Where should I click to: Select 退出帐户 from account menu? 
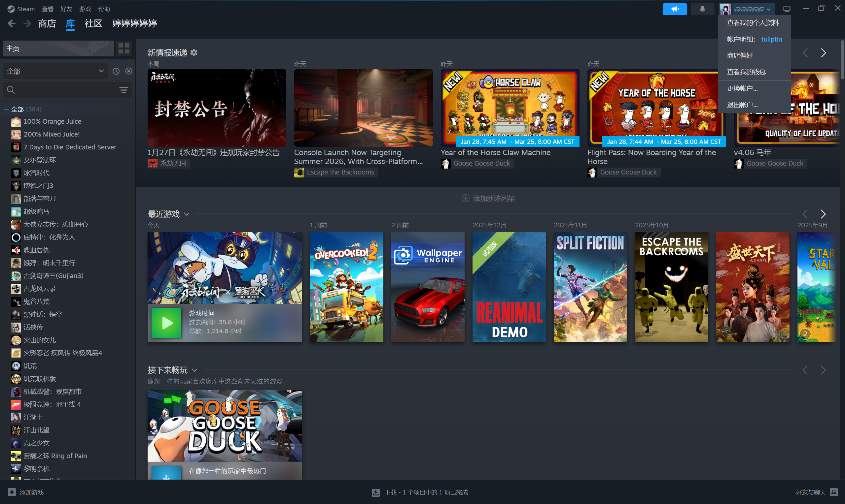(742, 105)
